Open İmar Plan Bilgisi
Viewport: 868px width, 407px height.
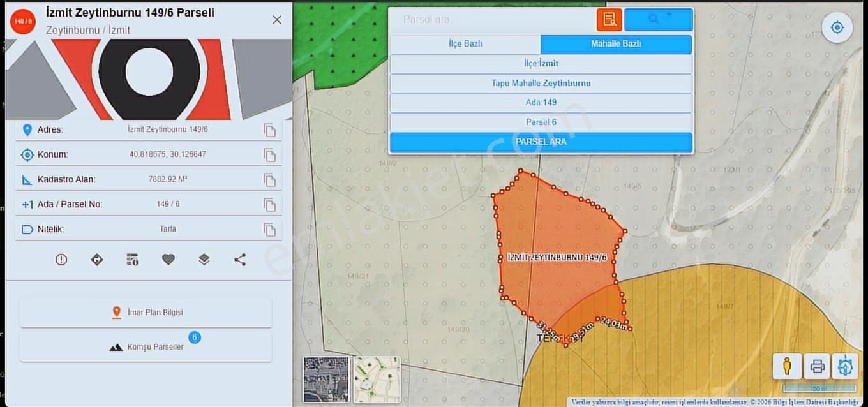click(x=146, y=313)
